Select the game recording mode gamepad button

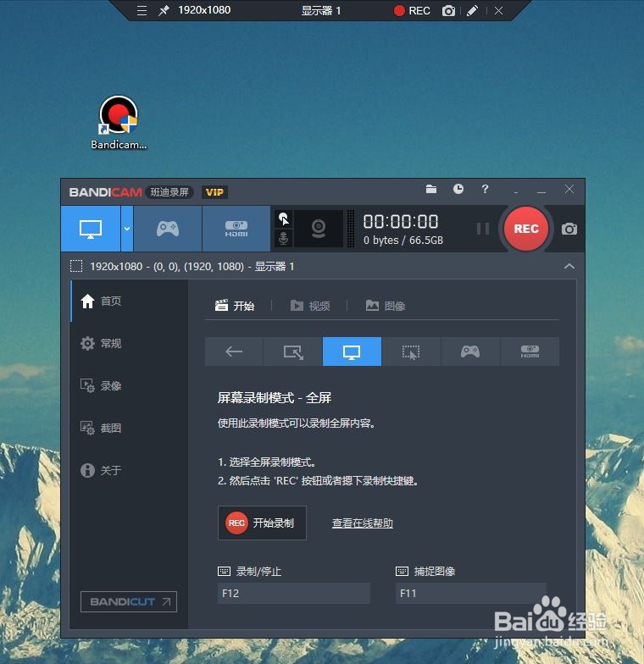click(x=168, y=229)
